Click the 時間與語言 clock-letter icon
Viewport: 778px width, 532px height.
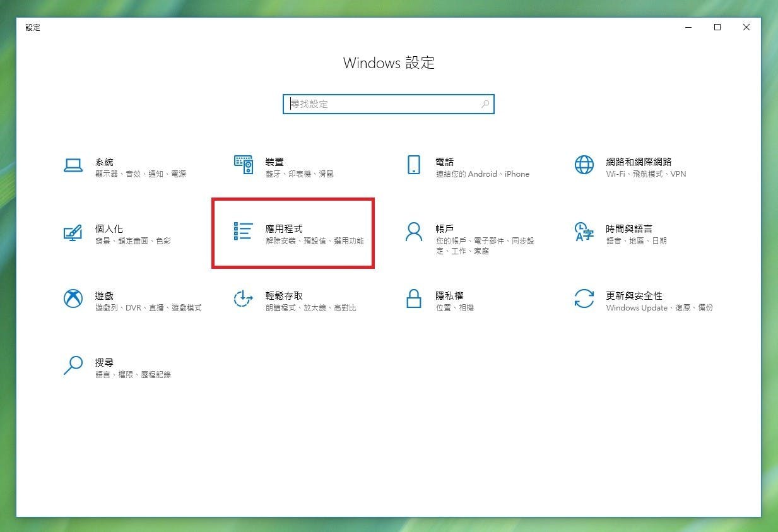point(584,232)
